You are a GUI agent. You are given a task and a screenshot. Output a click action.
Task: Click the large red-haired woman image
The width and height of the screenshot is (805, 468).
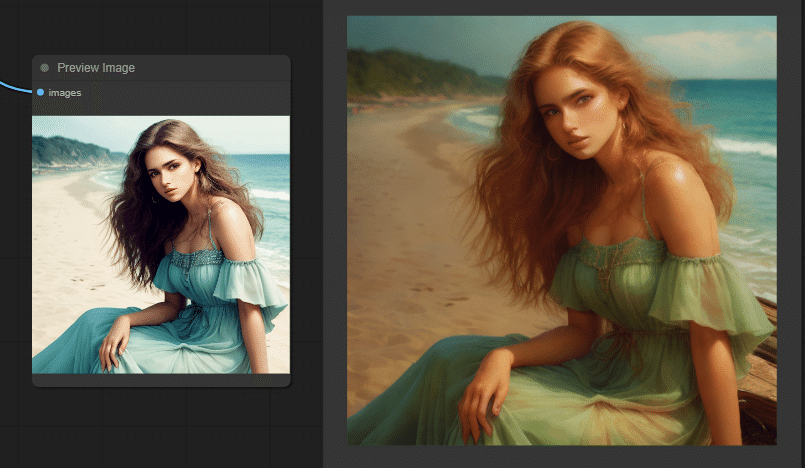pos(562,230)
